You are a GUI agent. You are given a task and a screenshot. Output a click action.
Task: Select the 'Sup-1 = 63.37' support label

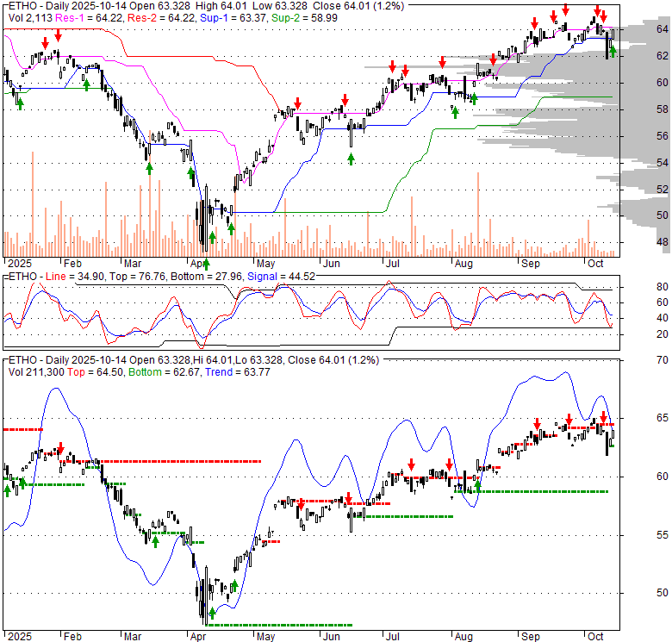(233, 18)
